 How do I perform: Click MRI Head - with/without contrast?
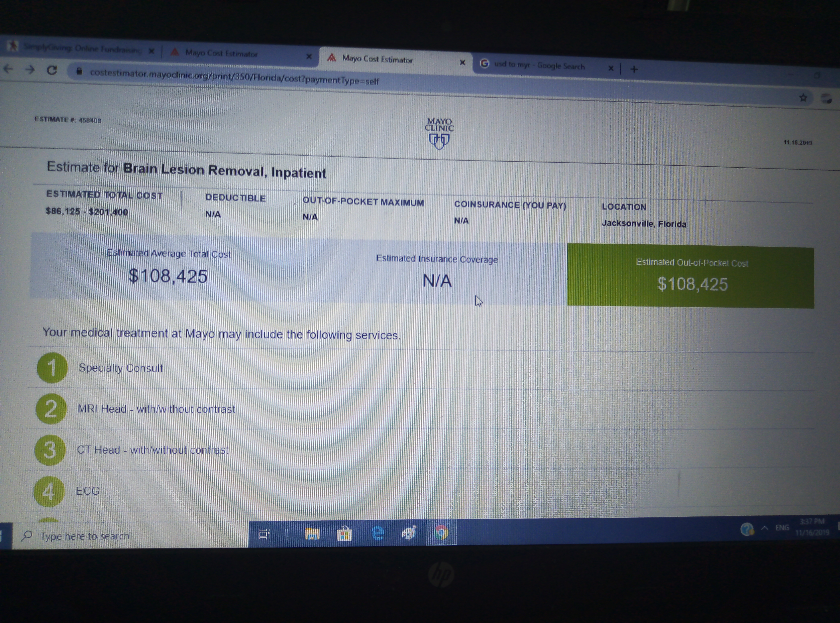click(156, 409)
